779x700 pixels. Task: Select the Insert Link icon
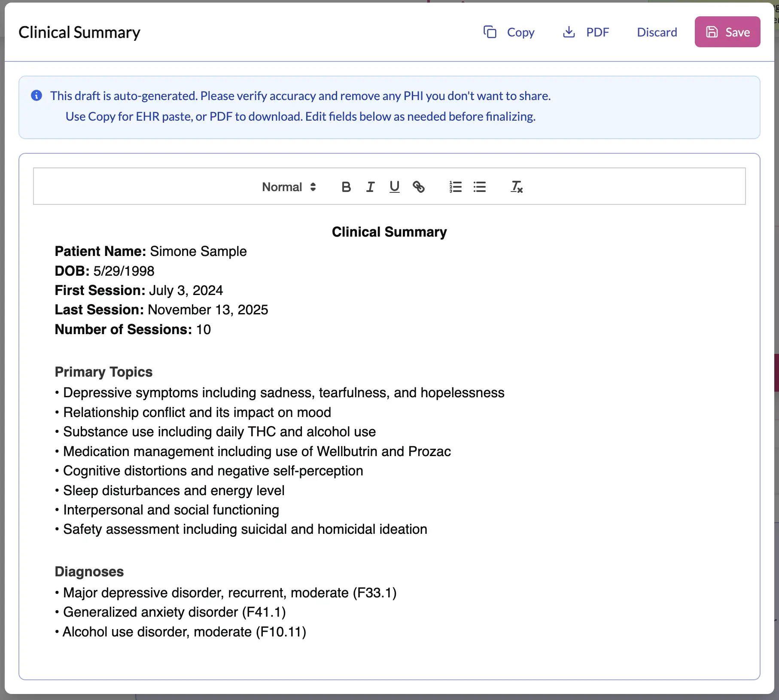419,187
